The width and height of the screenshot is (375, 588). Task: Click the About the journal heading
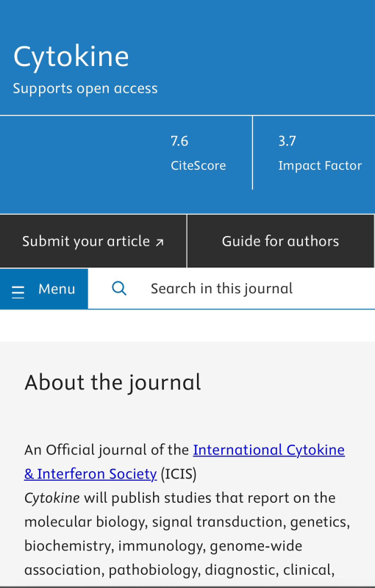coord(113,382)
